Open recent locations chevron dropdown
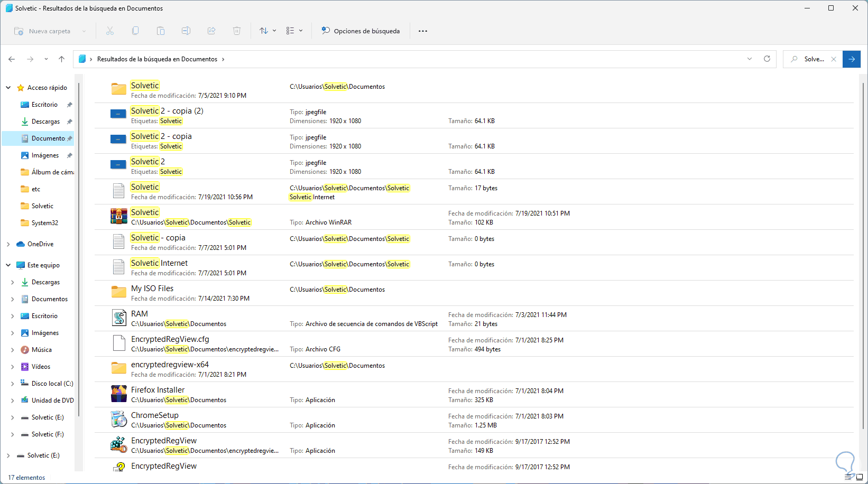 tap(46, 59)
